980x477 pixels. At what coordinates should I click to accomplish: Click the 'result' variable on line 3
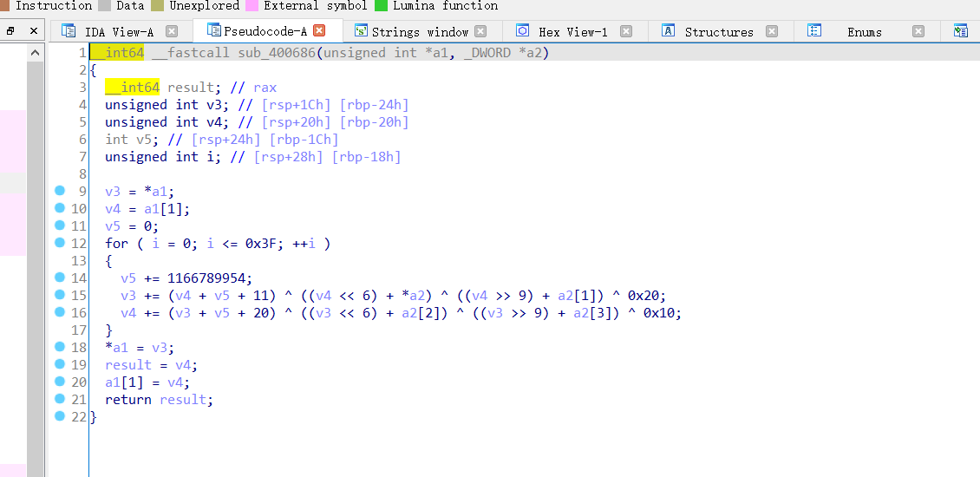(189, 88)
